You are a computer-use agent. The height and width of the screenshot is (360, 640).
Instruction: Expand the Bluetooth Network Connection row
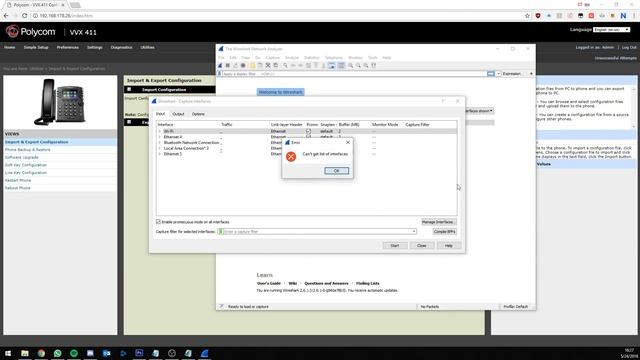click(160, 143)
